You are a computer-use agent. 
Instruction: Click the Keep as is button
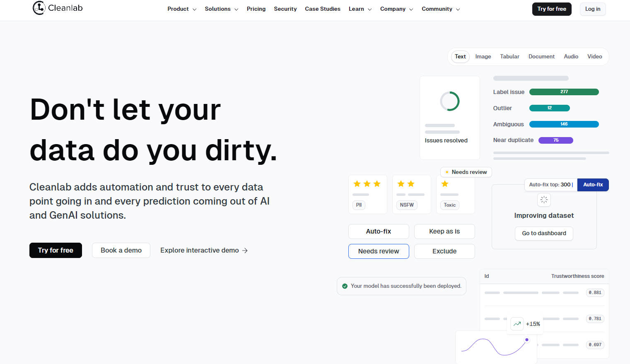pos(444,231)
